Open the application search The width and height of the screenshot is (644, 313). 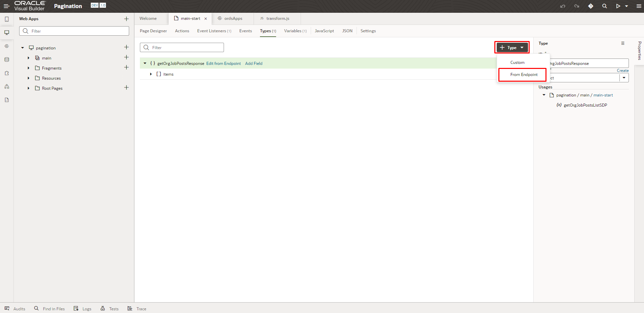(x=605, y=6)
